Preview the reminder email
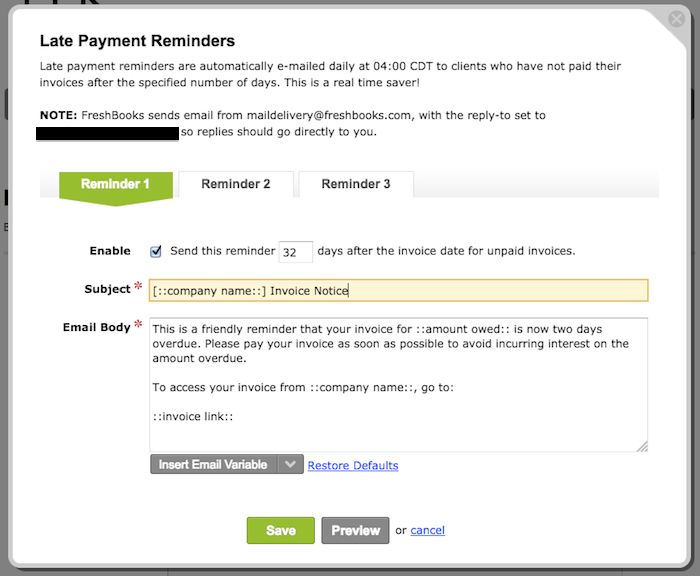Viewport: 700px width, 576px height. [x=356, y=530]
